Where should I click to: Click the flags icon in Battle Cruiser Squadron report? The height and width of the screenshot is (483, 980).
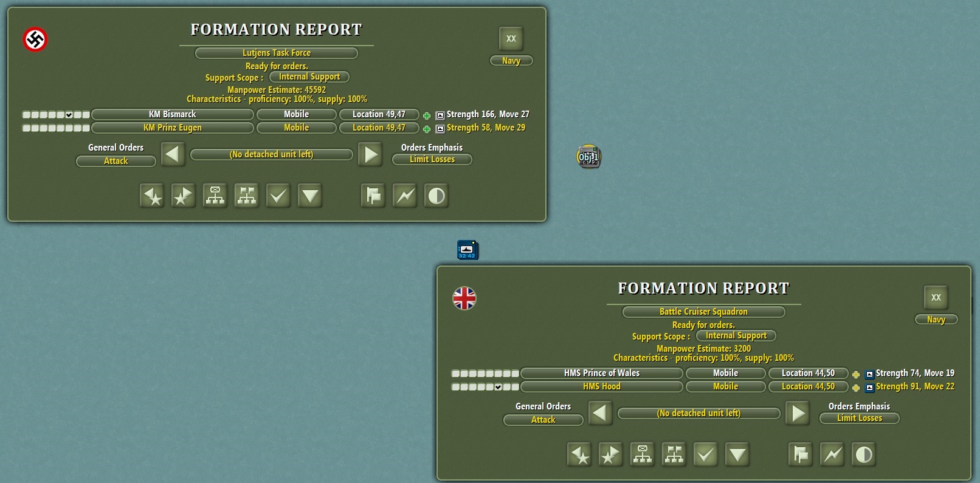801,454
